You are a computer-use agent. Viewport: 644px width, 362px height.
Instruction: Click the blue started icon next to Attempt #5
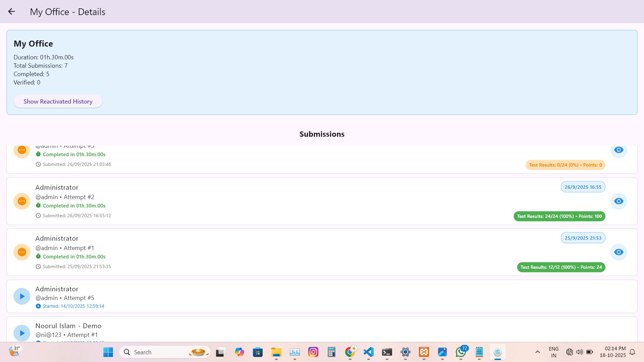click(38, 306)
